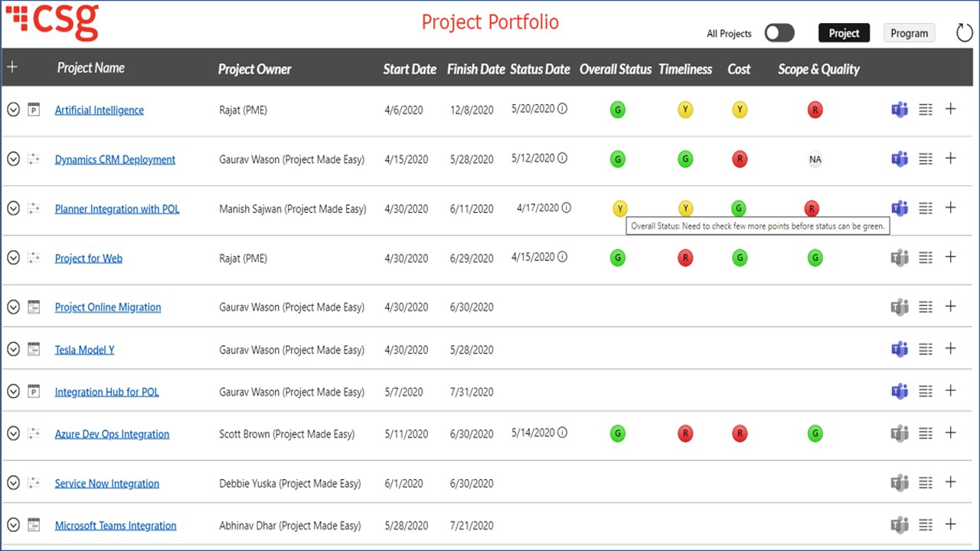980x551 pixels.
Task: Click status date info icon for Dynamics CRM Deployment
Action: [562, 158]
